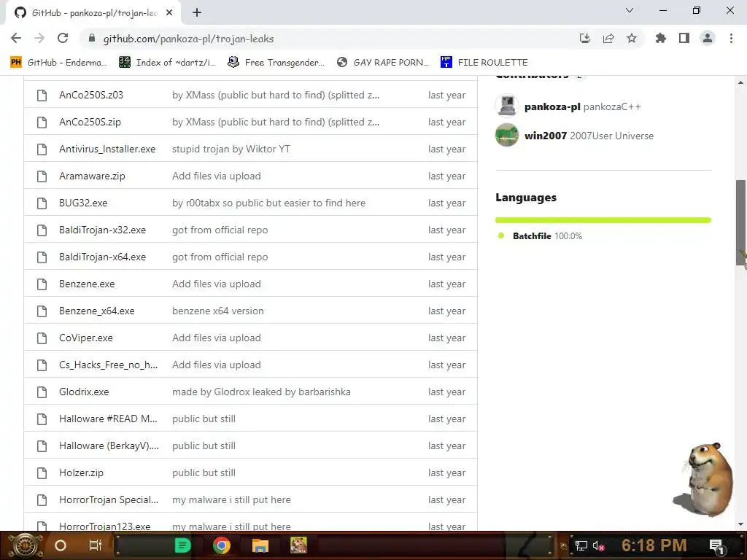Open Aramaware.zip file entry
The image size is (747, 560).
coord(92,176)
